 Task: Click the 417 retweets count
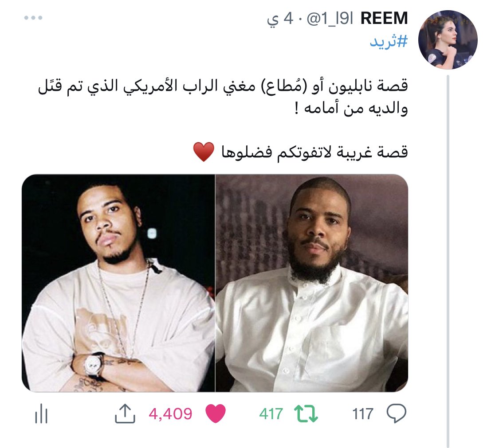point(271,414)
